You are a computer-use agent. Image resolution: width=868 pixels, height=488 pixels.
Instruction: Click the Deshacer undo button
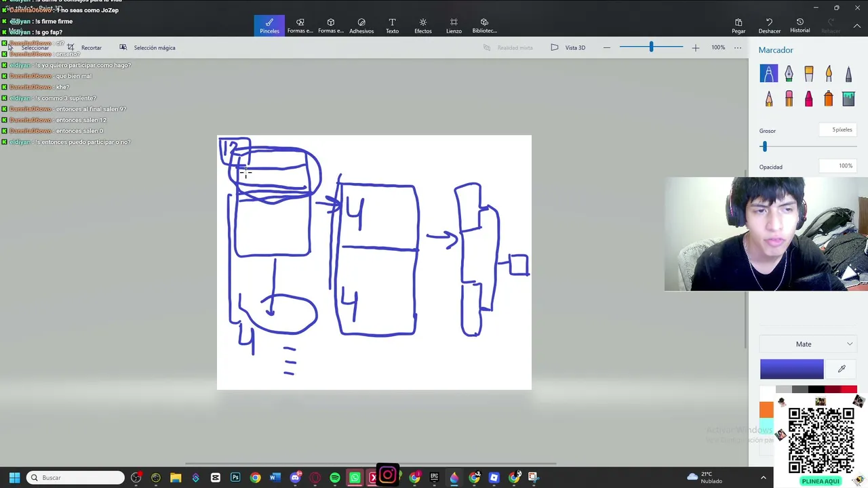coord(769,26)
